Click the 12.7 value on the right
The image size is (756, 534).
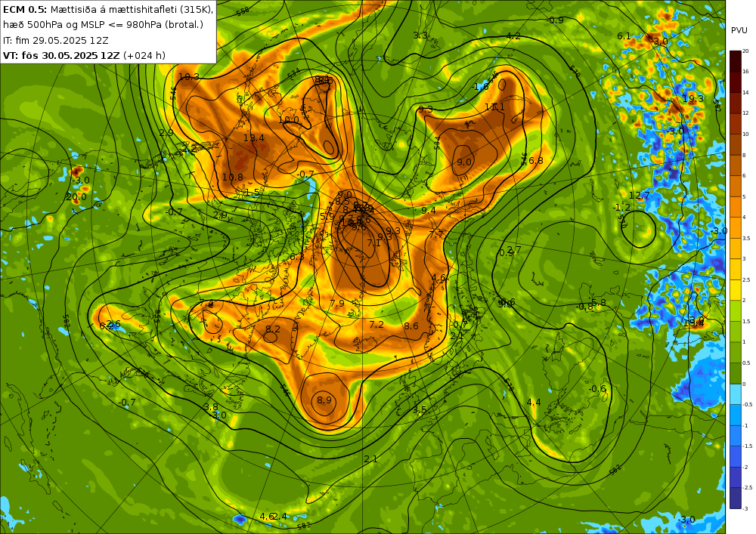point(639,196)
